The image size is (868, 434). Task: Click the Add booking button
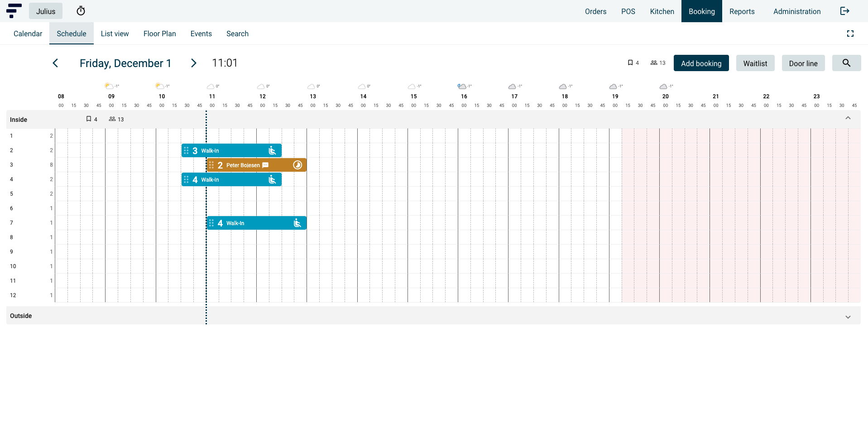coord(700,63)
